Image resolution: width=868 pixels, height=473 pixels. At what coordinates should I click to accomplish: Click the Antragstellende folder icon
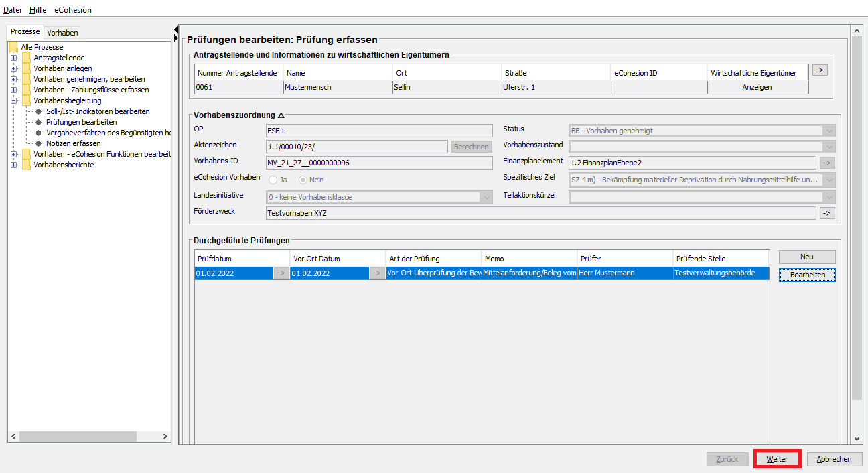coord(26,58)
